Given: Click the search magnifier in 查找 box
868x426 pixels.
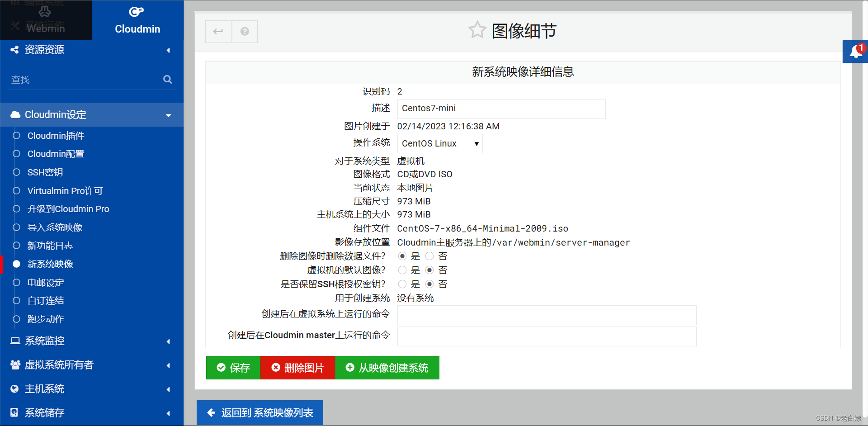Looking at the screenshot, I should 167,79.
